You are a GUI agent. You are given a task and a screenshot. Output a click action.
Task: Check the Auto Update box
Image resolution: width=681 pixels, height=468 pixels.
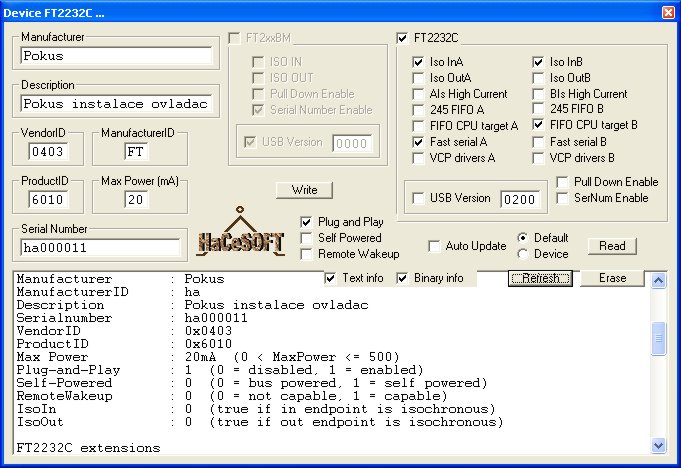(435, 246)
